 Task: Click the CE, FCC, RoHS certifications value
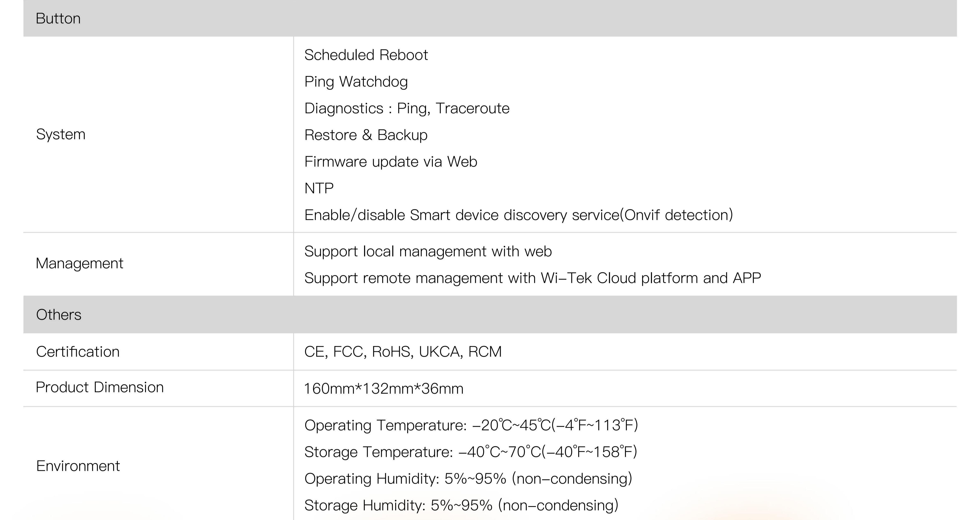403,352
